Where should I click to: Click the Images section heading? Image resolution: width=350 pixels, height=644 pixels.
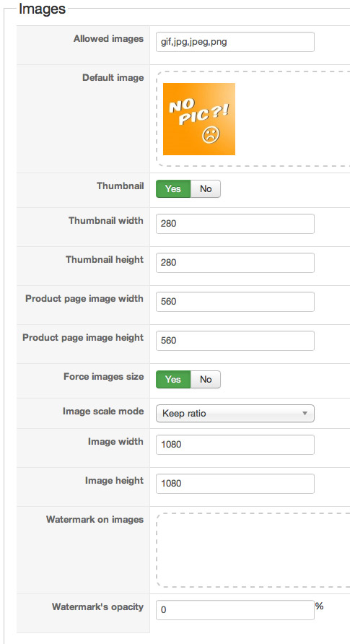(43, 9)
